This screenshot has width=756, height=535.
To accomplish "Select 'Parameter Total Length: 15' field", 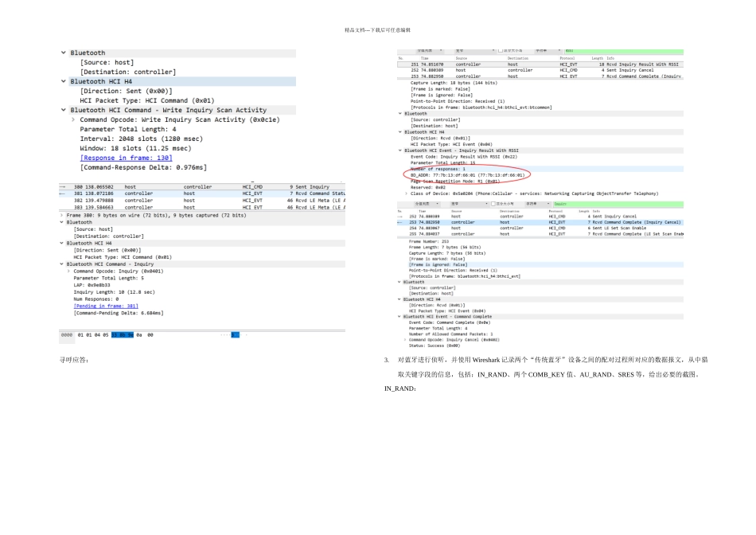I will 442,163.
